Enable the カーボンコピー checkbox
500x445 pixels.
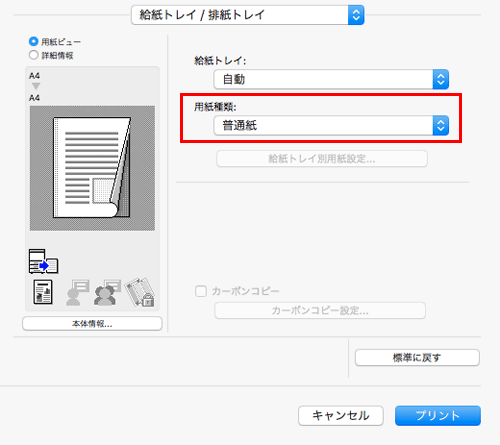[201, 291]
